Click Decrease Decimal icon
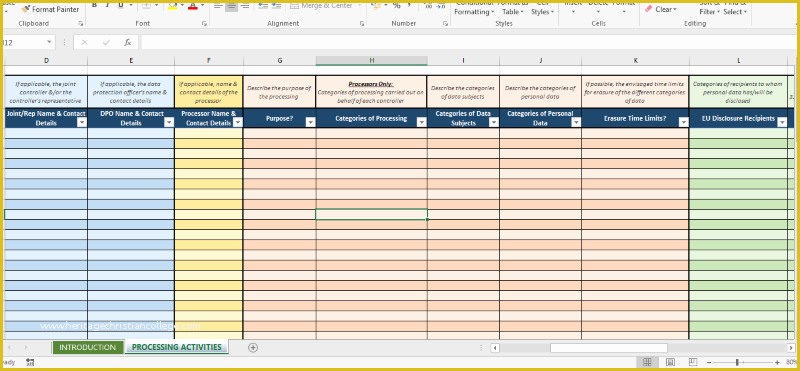The width and height of the screenshot is (800, 371). 441,6
